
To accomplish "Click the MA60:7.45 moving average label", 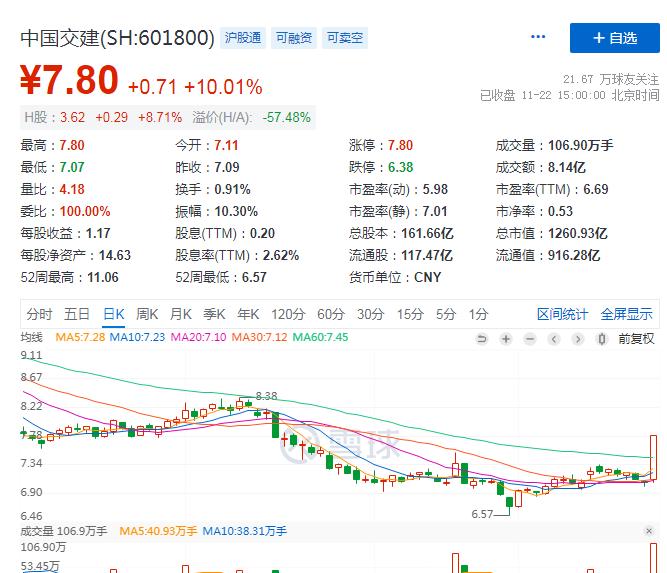I will pos(320,337).
